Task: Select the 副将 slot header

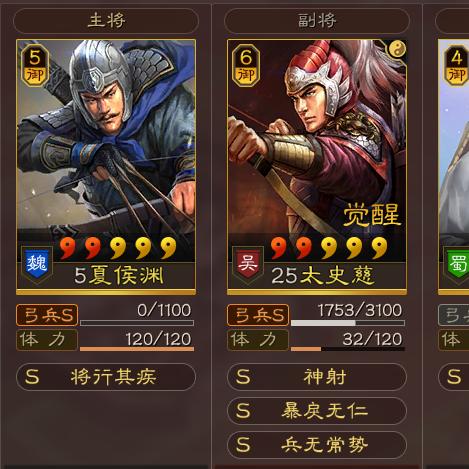Action: tap(317, 21)
